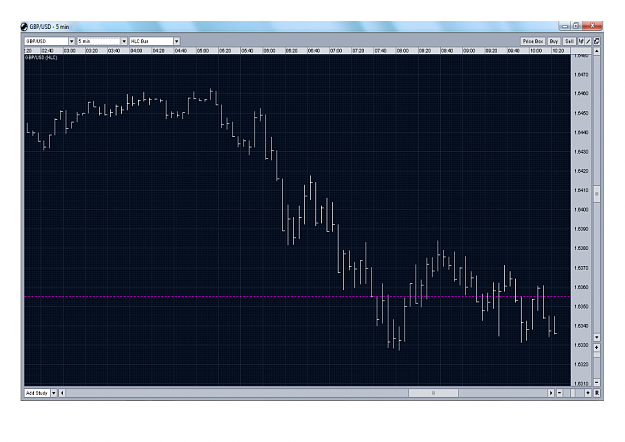
Task: Click the horizontal scrollbar thumb
Action: click(x=433, y=393)
